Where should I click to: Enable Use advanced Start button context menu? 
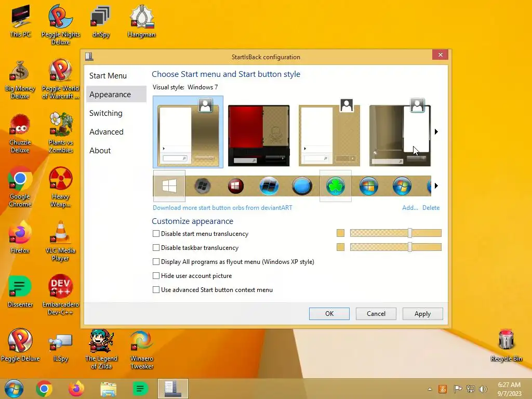[156, 290]
